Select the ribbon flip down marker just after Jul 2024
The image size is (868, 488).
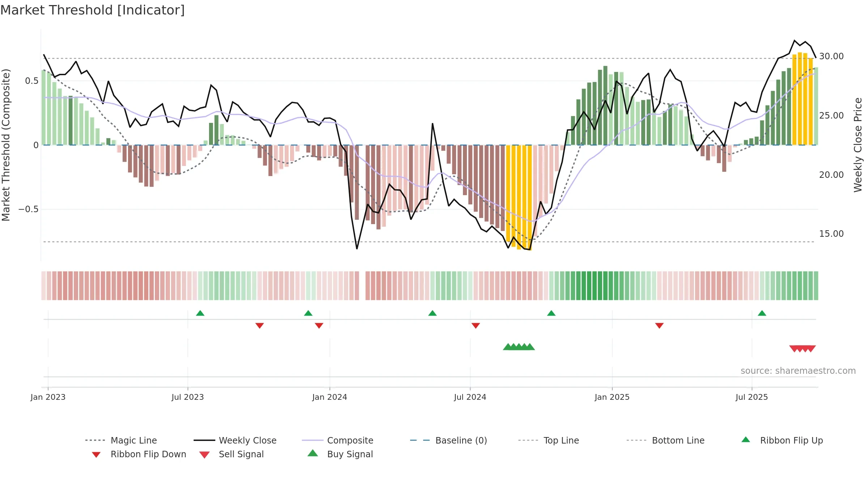pos(476,326)
